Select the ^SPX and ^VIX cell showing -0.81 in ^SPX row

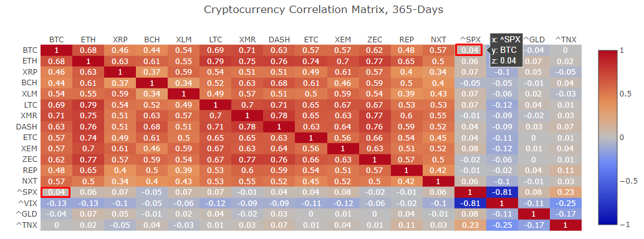click(502, 192)
